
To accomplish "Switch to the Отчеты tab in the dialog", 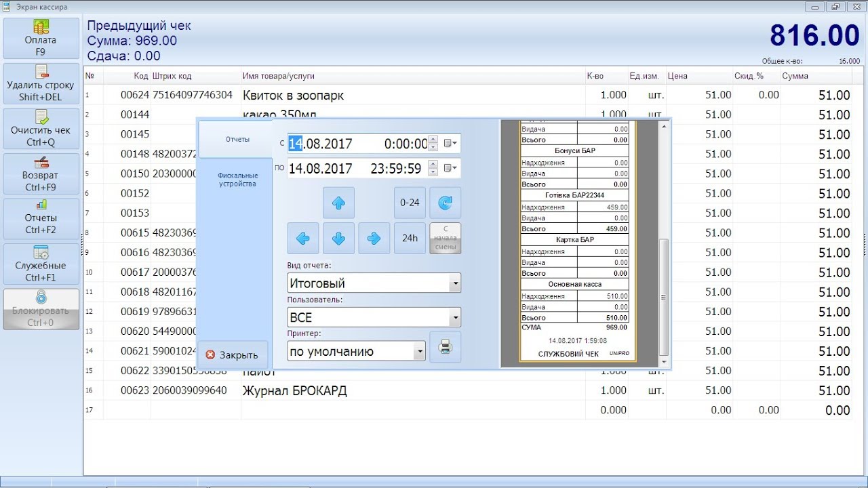I will (237, 140).
